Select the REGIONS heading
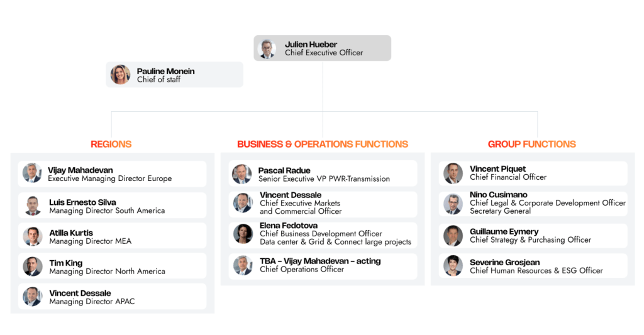 pyautogui.click(x=111, y=144)
